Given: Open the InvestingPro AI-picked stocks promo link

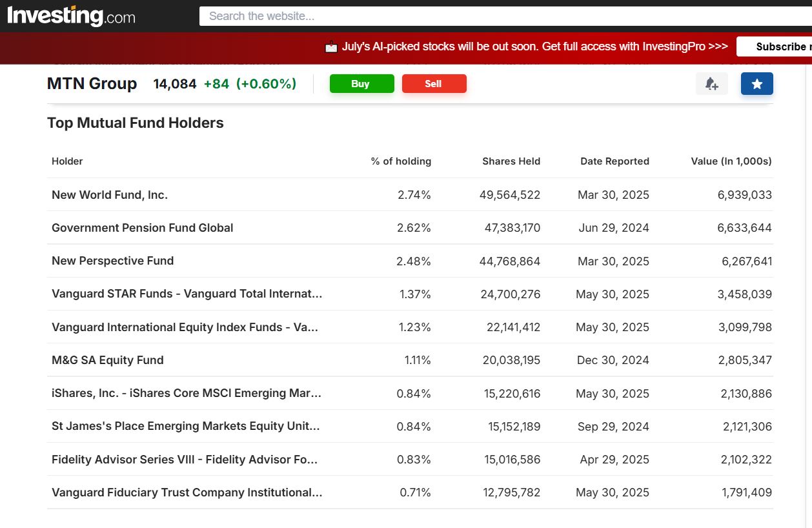Looking at the screenshot, I should (x=534, y=46).
